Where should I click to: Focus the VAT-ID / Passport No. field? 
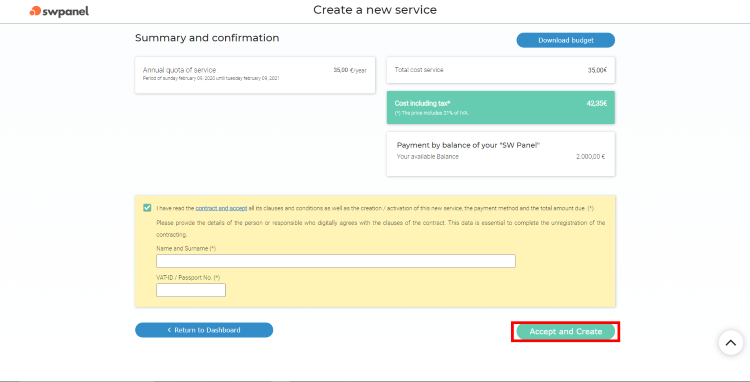tap(191, 290)
